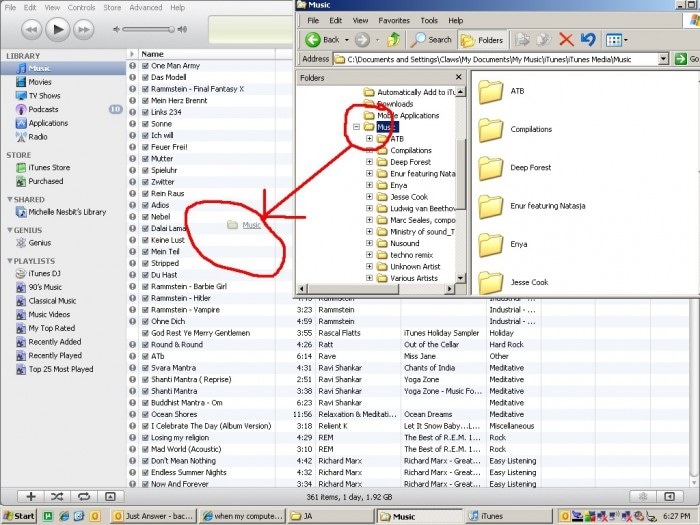The image size is (700, 525).
Task: Expand the Various Artists tree folder
Action: pyautogui.click(x=369, y=278)
